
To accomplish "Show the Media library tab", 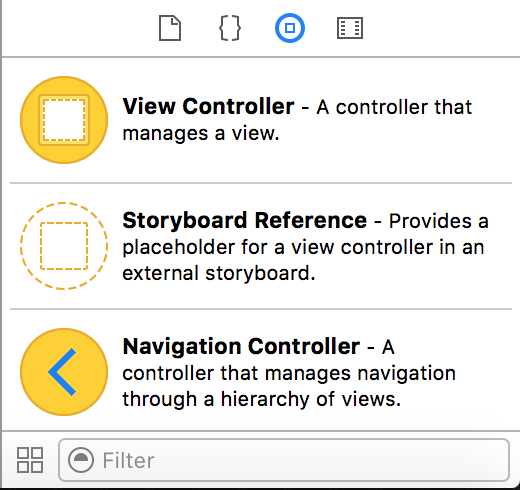I will (350, 28).
